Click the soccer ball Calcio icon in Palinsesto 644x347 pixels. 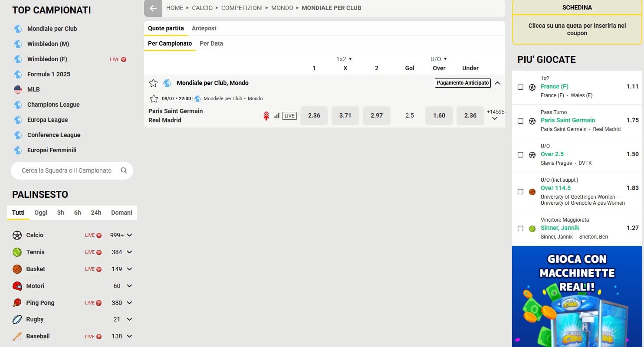point(17,235)
